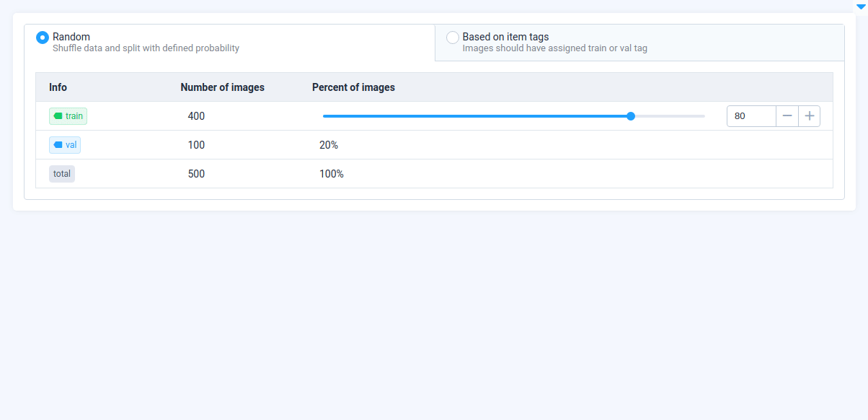Click the Shuffle data and split description text
Viewport: 868px width, 420px height.
[x=146, y=48]
